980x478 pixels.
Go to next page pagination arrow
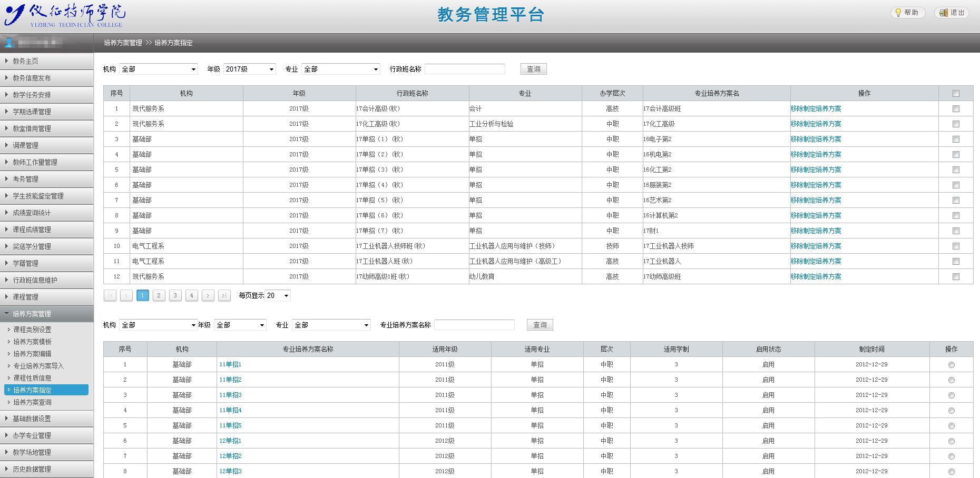coord(208,295)
